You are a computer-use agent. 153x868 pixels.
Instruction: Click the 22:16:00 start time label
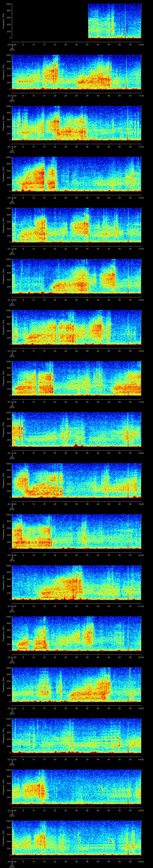point(12,402)
